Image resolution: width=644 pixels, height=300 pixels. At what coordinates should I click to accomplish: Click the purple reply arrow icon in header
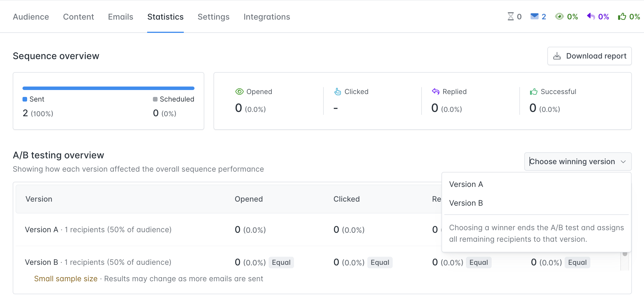(x=591, y=16)
